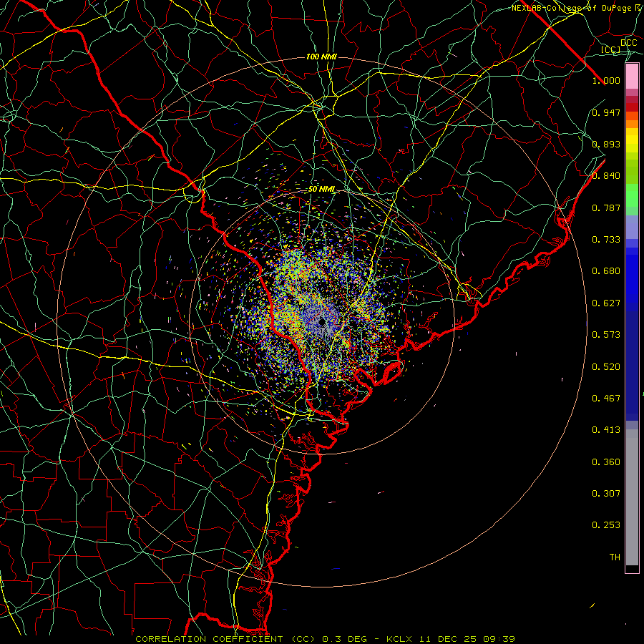Click the 50 NMI range ring label
This screenshot has height=644, width=644.
(x=321, y=189)
